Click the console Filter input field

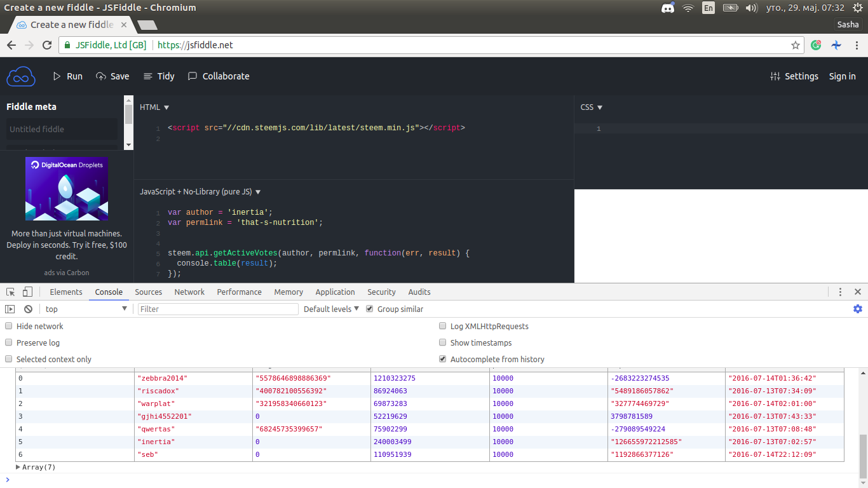(x=218, y=309)
